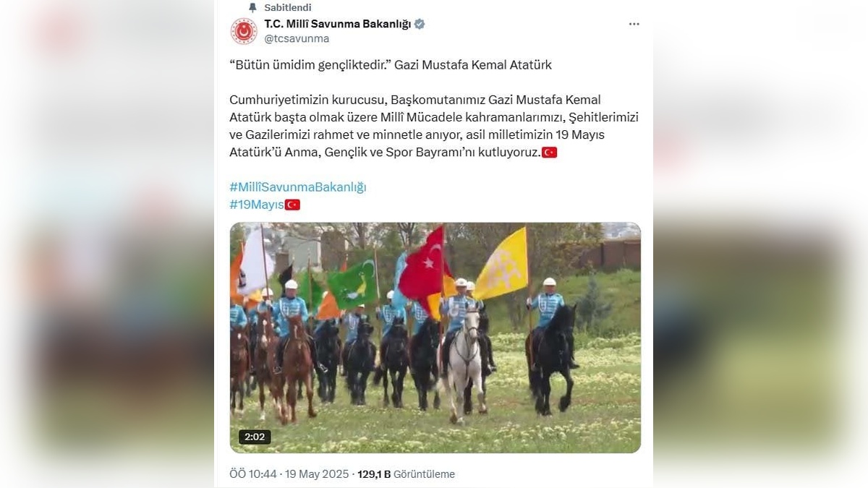Viewport: 868px width, 488px height.
Task: Click the Sabitlendi pinned label
Action: (x=288, y=7)
